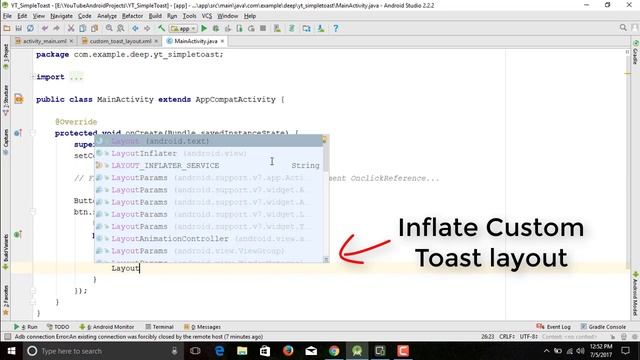Switch to the custom_toast_layout.xml tab
This screenshot has height=360, width=640.
click(120, 41)
